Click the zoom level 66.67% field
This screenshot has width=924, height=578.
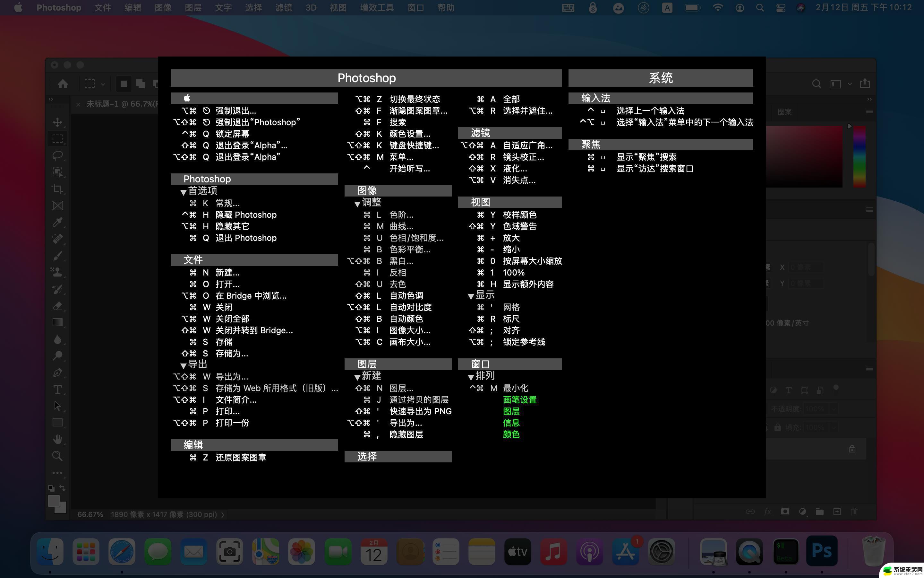click(x=90, y=514)
